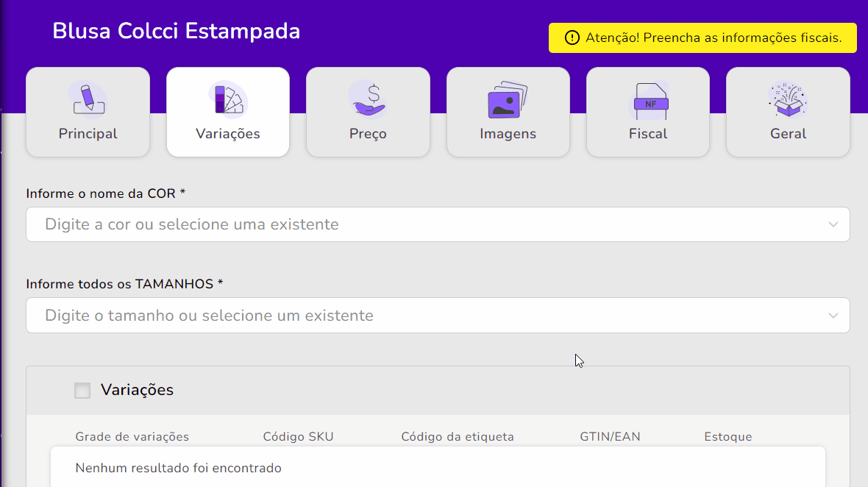Select the Variações tab
The width and height of the screenshot is (868, 487).
228,112
